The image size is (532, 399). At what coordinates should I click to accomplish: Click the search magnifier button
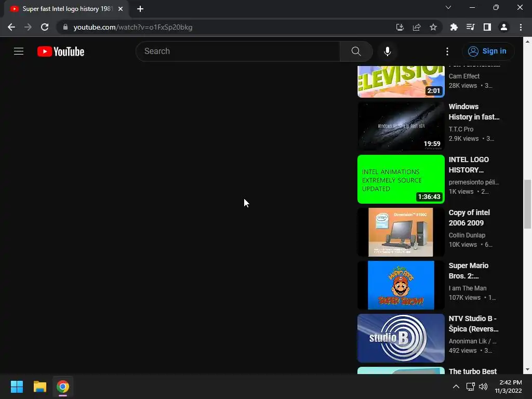(x=356, y=51)
